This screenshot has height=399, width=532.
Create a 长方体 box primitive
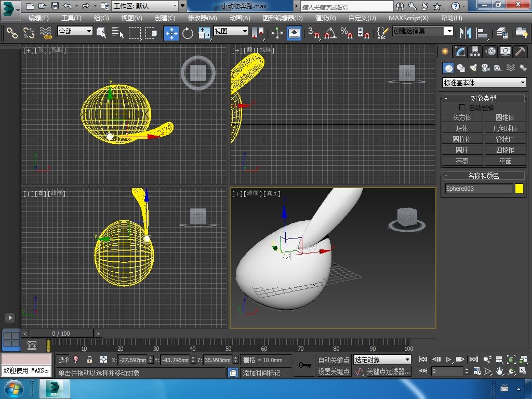[x=462, y=117]
